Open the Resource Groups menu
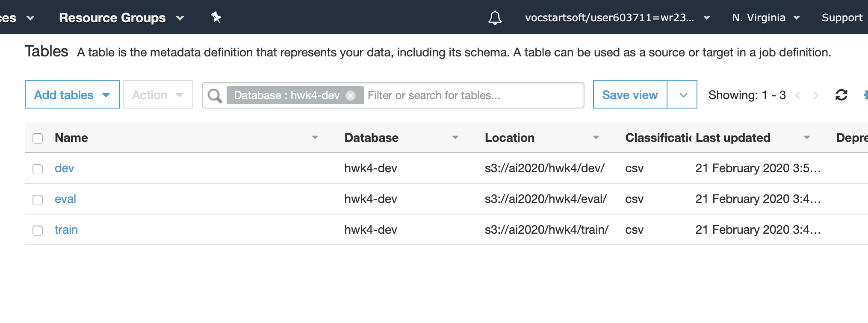The height and width of the screenshot is (323, 868). (x=121, y=18)
